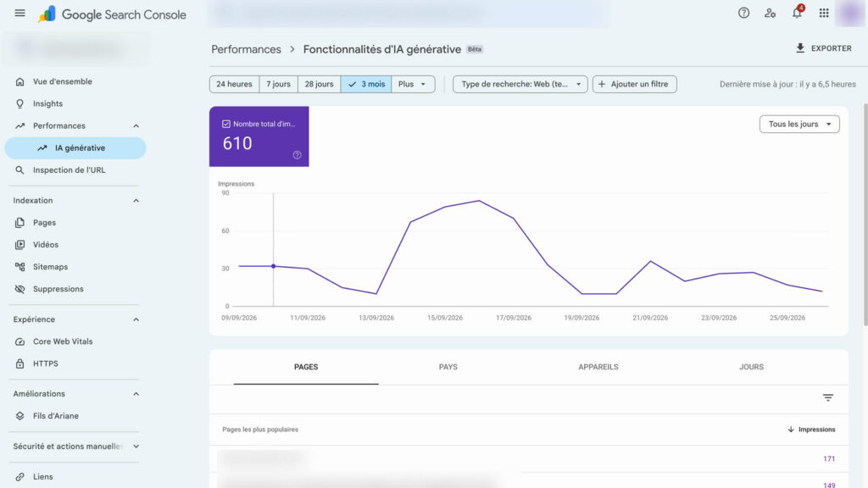Click the impressions card help icon
The image size is (868, 488).
[298, 155]
